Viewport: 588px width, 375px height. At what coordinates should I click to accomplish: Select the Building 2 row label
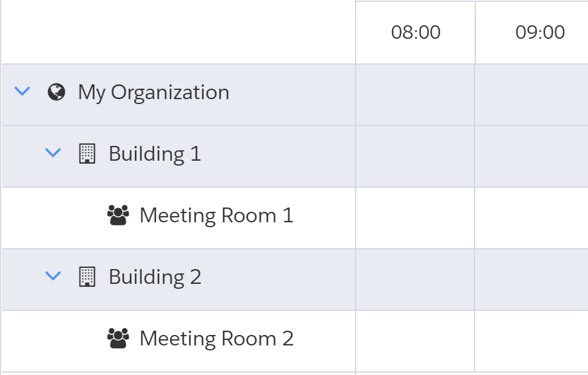tap(155, 277)
